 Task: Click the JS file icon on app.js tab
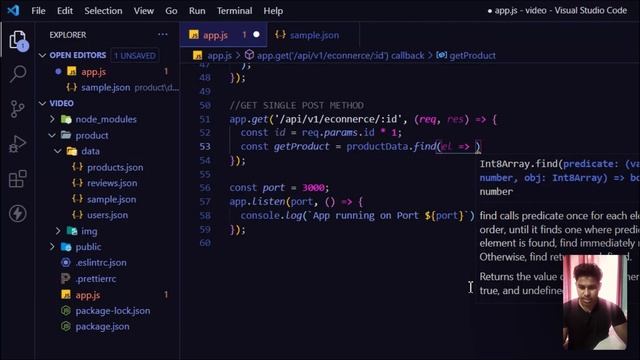coord(194,35)
